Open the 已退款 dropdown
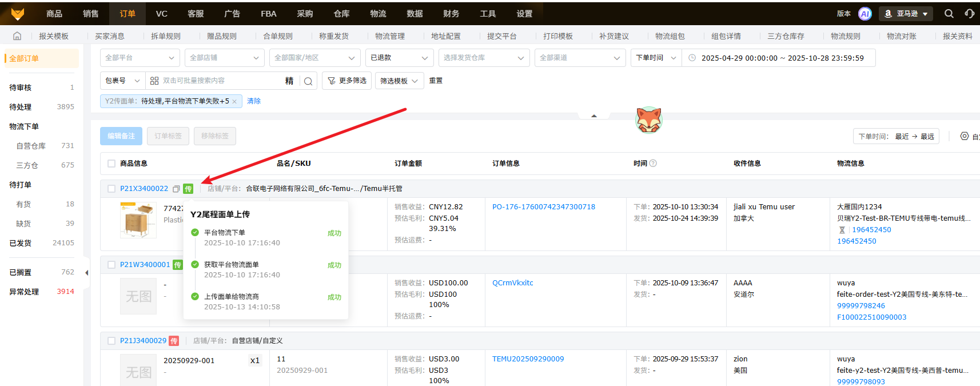Screen dimensions: 980x386 pos(399,58)
